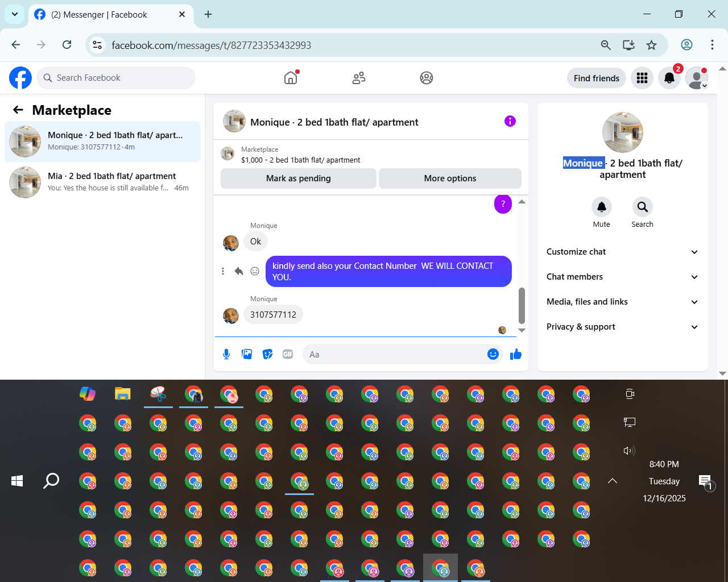Open Mia's chat in the Marketplace list
This screenshot has height=582, width=728.
pyautogui.click(x=102, y=182)
